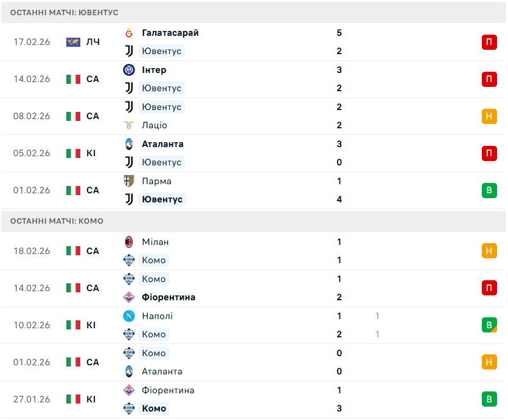Click the red П badge for the Galatasaray match
The height and width of the screenshot is (420, 508).
click(489, 42)
